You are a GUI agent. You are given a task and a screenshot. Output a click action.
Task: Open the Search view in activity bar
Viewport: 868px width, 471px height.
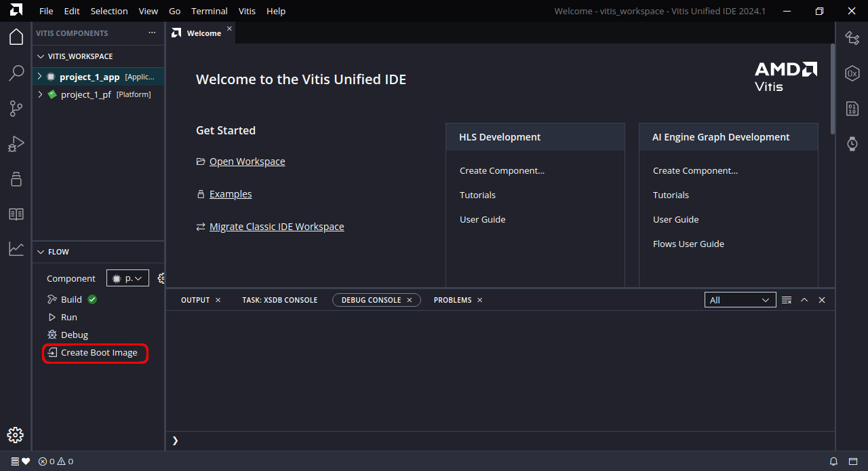[16, 73]
